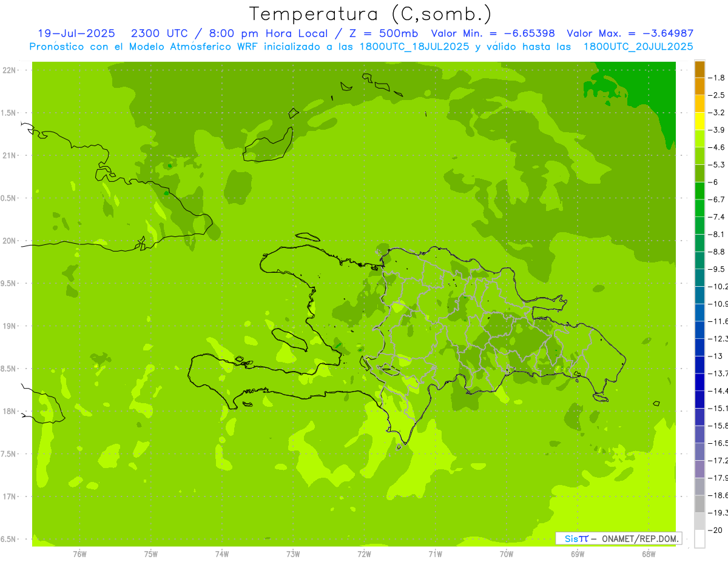Click the '-6.7' legend value

pos(718,199)
